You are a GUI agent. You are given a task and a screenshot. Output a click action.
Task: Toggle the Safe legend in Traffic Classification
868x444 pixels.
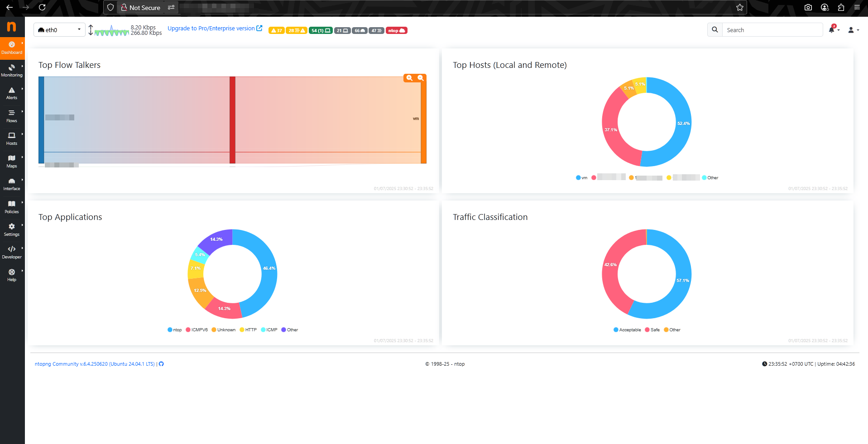point(652,330)
